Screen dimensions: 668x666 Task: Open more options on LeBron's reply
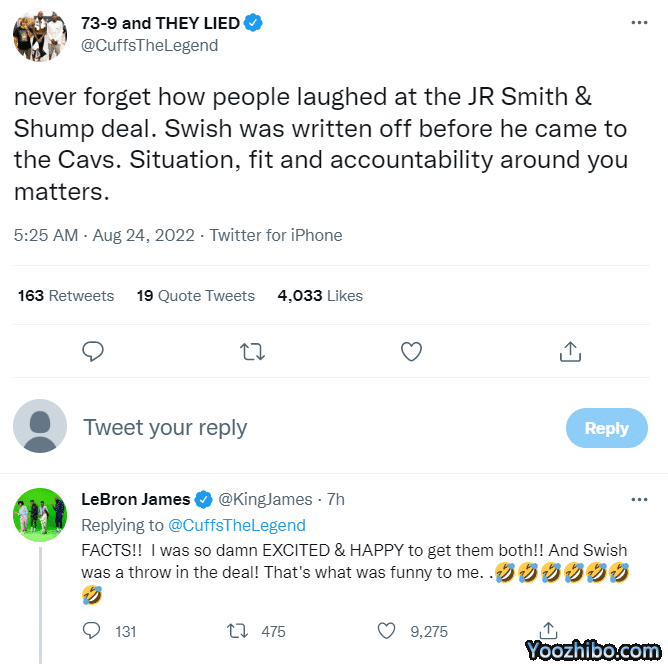pyautogui.click(x=639, y=499)
